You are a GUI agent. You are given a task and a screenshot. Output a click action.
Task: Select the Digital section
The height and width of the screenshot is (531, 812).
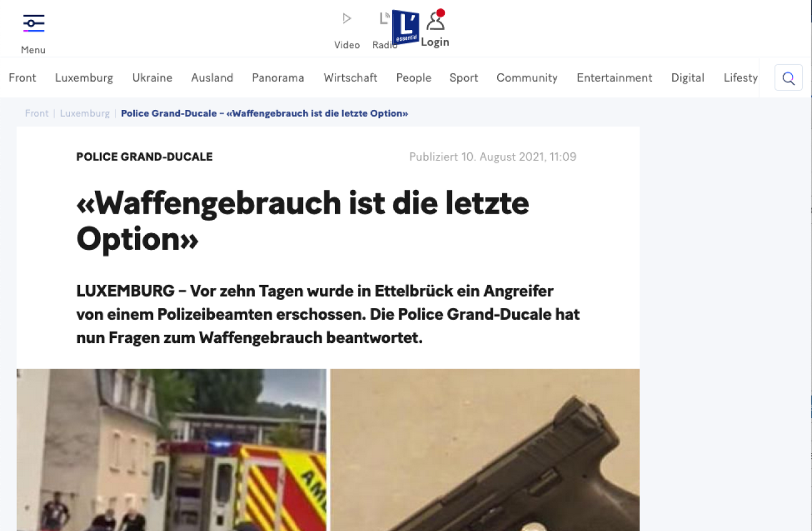tap(688, 77)
